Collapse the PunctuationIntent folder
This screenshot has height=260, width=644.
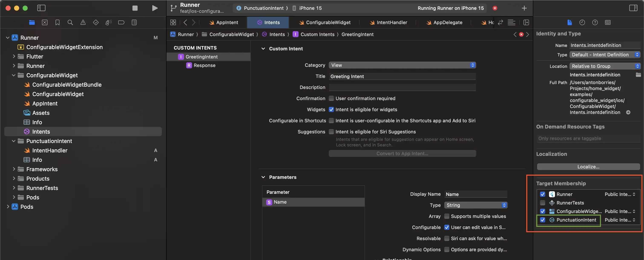[x=13, y=141]
